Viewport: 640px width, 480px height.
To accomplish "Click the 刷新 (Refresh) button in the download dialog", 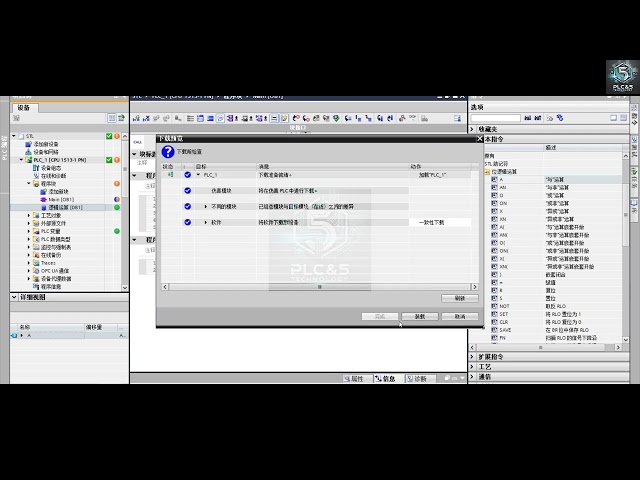I will [460, 298].
